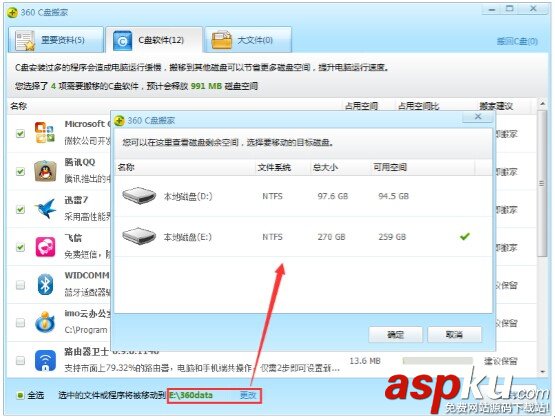Minimize the 360 C盘搬家 main window

pos(492,10)
